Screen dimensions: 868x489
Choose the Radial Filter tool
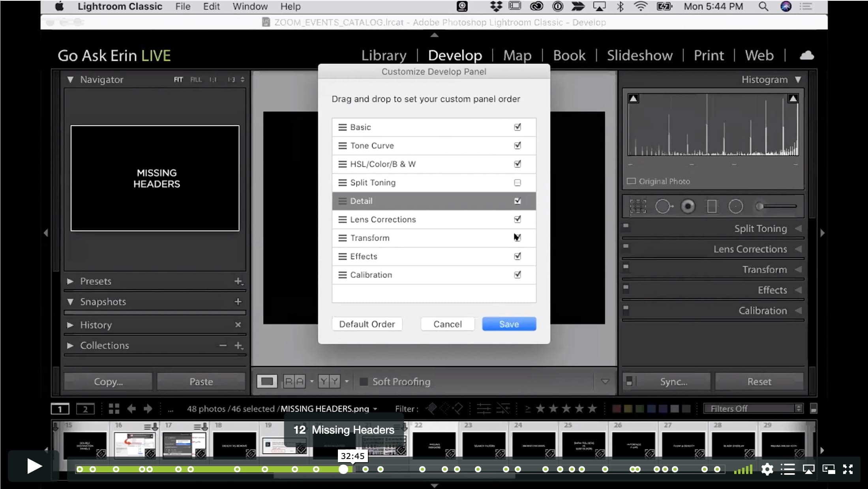(735, 206)
